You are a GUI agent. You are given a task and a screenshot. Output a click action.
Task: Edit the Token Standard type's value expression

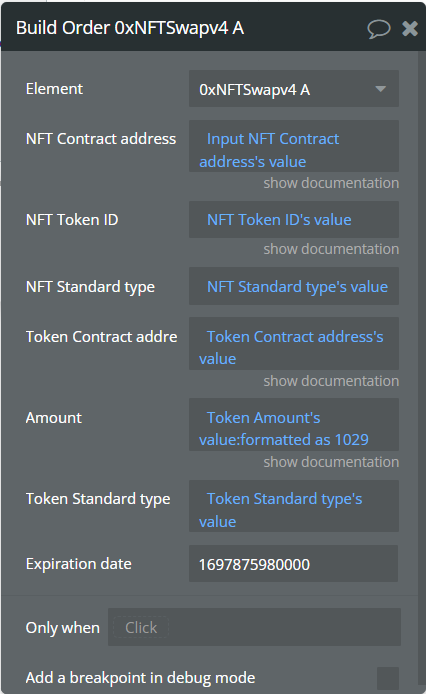point(294,506)
